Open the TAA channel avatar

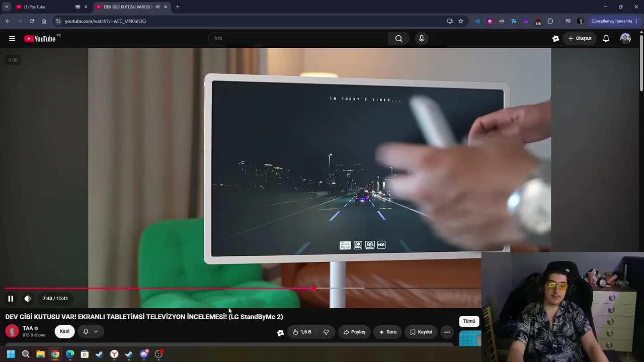[x=12, y=331]
